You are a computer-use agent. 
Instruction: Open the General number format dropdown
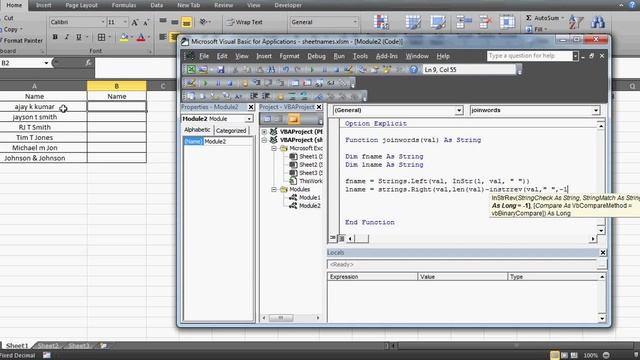click(355, 22)
